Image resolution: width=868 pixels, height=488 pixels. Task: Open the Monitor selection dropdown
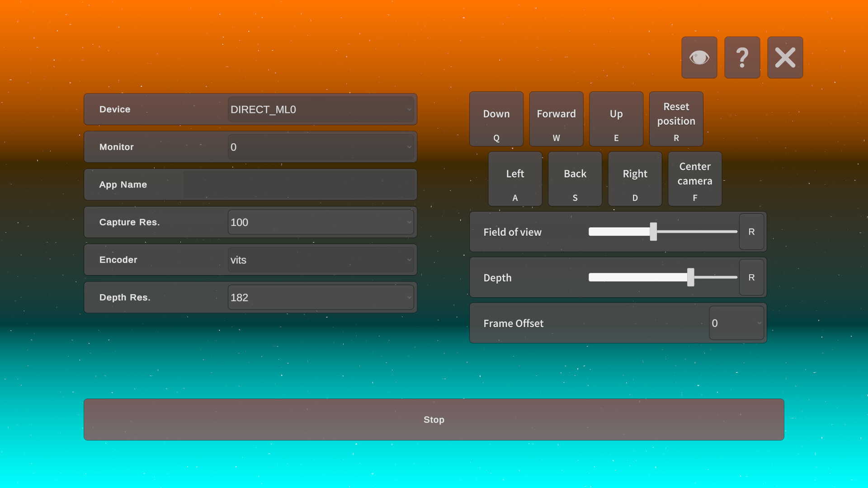pyautogui.click(x=321, y=147)
